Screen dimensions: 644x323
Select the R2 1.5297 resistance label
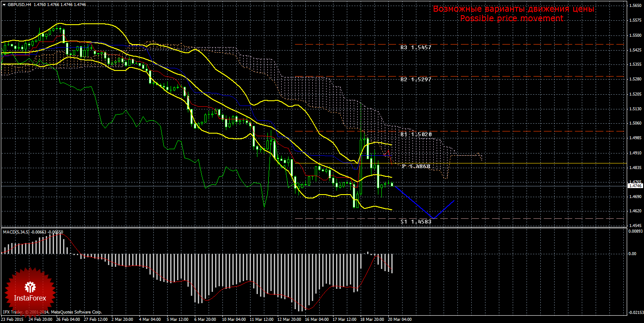[x=416, y=80]
